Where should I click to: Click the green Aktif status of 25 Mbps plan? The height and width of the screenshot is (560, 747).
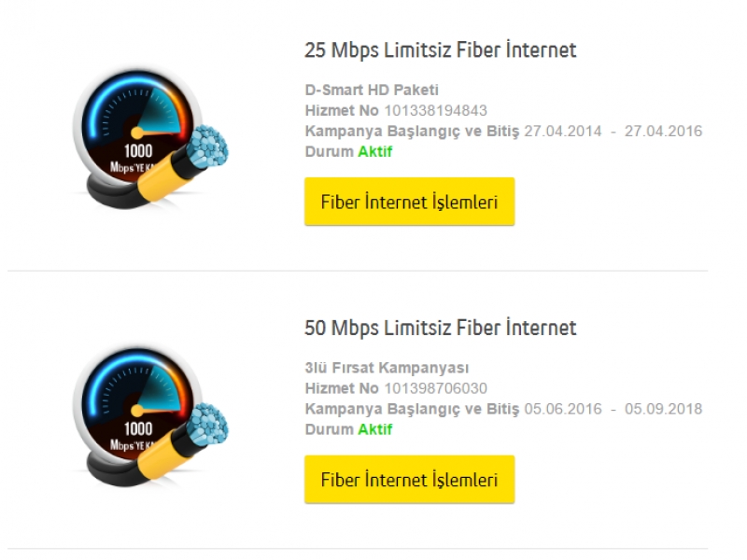click(x=375, y=151)
